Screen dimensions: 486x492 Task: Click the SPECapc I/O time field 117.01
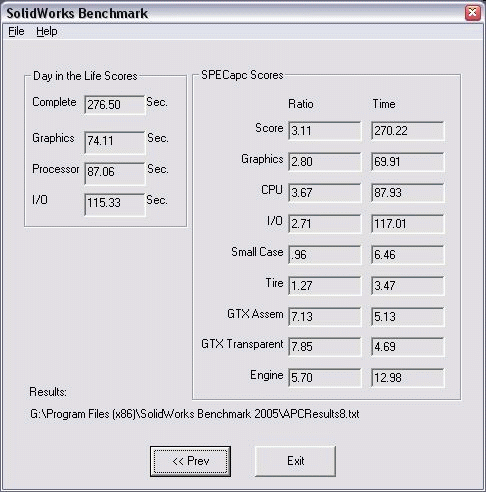(x=408, y=224)
